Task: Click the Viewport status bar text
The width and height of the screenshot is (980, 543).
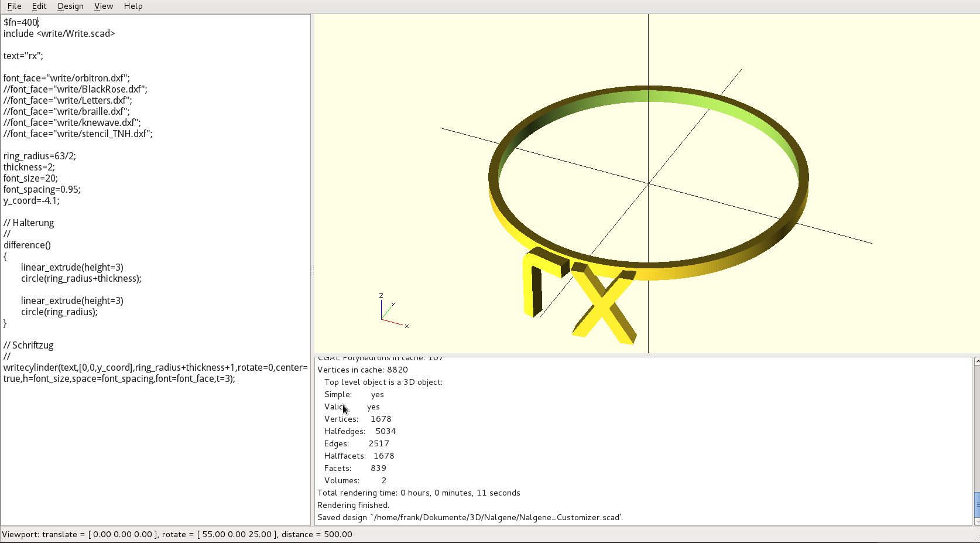Action: pyautogui.click(x=177, y=534)
